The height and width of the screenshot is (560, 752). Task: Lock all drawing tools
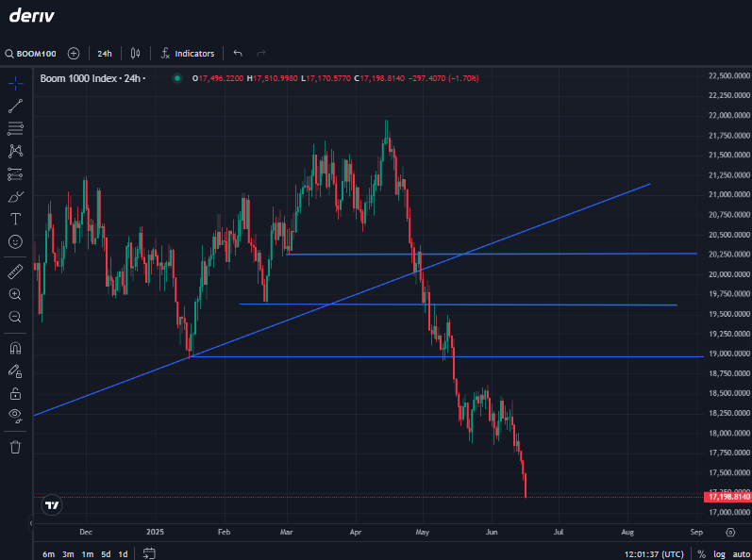click(x=15, y=393)
